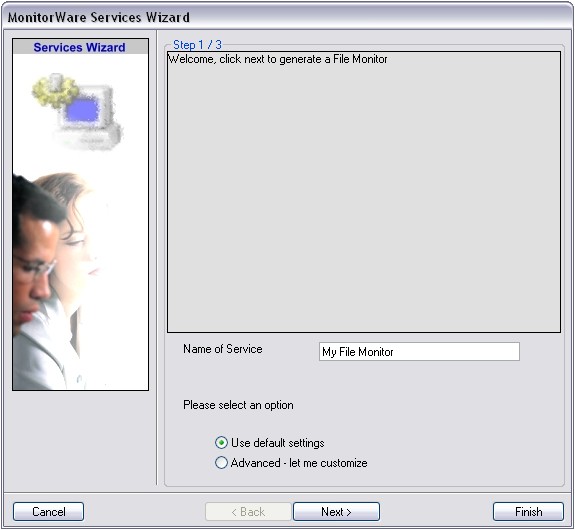Click the blue monitor screen in sidebar icon
Viewport: 575px width, 530px height.
click(x=83, y=110)
